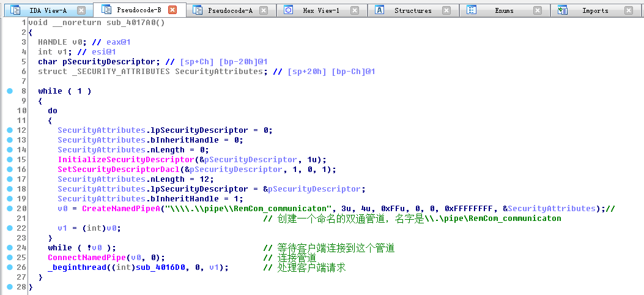Screen dimensions: 644x295
Task: Switch to the Pseudocode-A tab
Action: [x=230, y=10]
